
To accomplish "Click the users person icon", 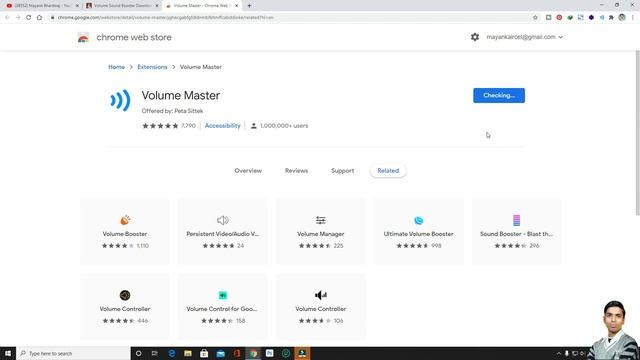I will (x=253, y=126).
